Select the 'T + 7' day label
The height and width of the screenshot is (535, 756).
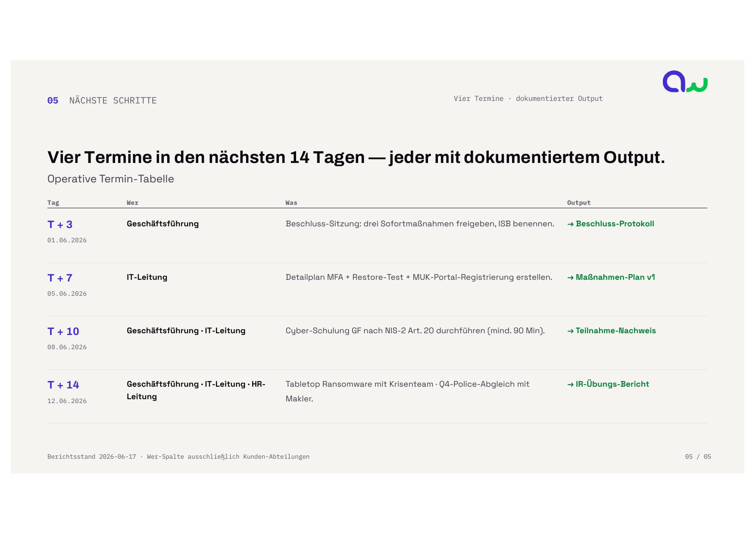click(60, 278)
